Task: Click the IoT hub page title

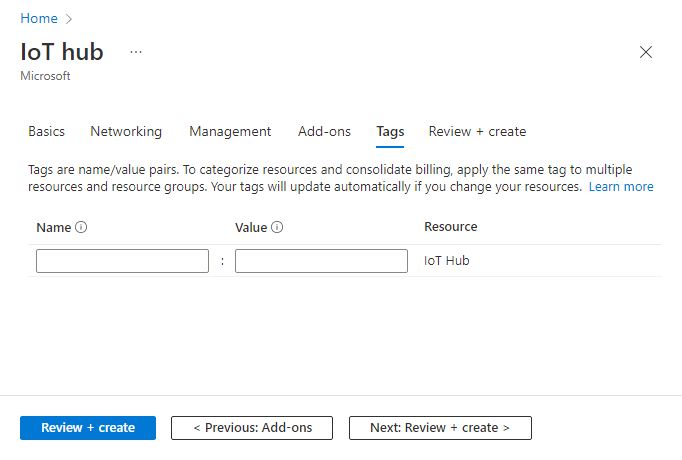Action: (62, 52)
